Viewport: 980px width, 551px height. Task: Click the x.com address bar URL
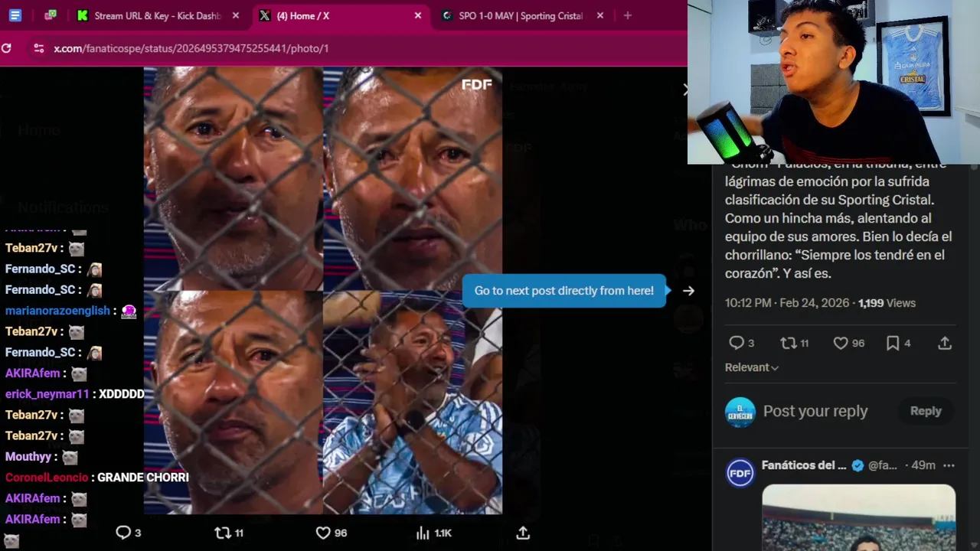tap(191, 48)
